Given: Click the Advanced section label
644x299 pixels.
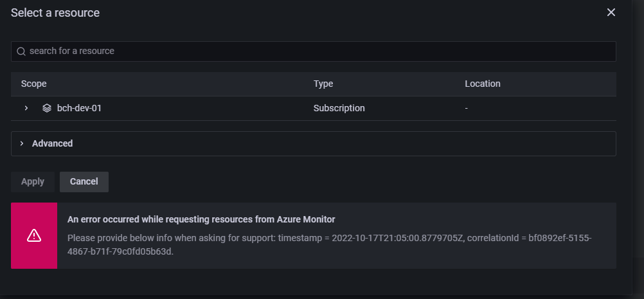Looking at the screenshot, I should (x=52, y=143).
